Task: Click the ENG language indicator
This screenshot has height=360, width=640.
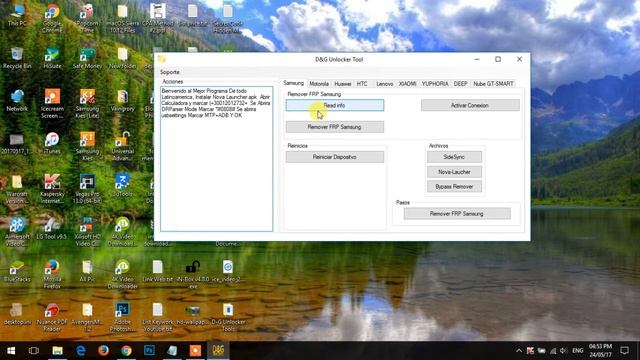Action: 578,350
